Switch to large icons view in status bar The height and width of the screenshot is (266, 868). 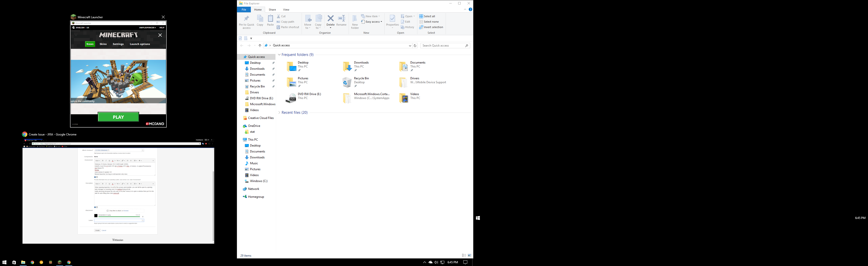click(470, 256)
